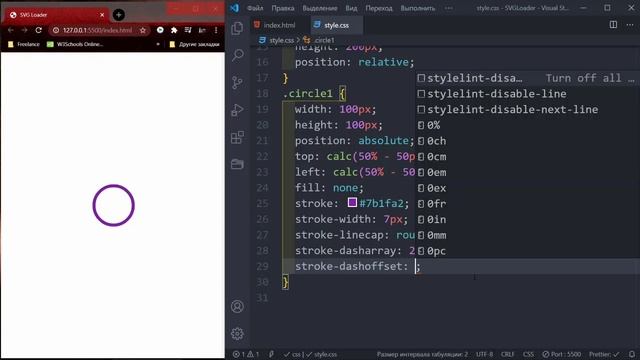The image size is (640, 360).
Task: Open the Chrome three-dot menu
Action: tap(216, 30)
